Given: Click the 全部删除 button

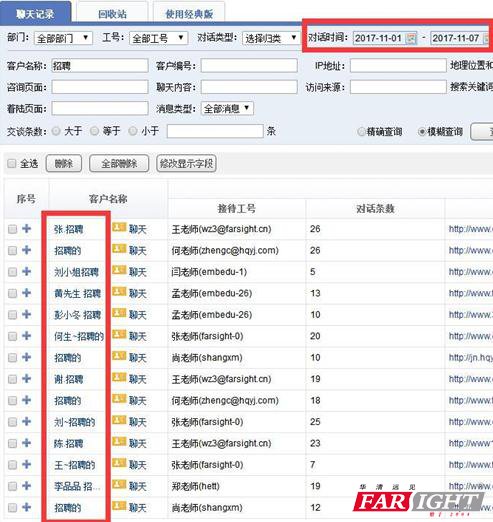Looking at the screenshot, I should click(x=119, y=164).
